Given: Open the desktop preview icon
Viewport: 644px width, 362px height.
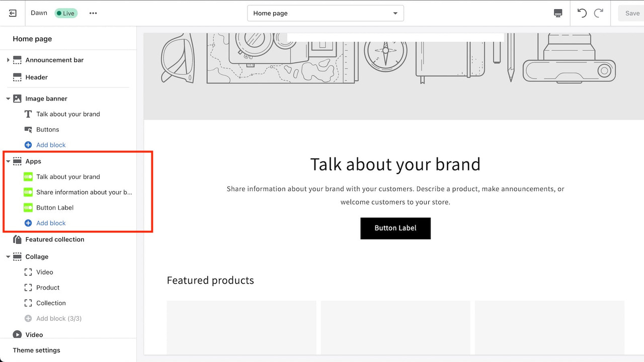Looking at the screenshot, I should 558,13.
